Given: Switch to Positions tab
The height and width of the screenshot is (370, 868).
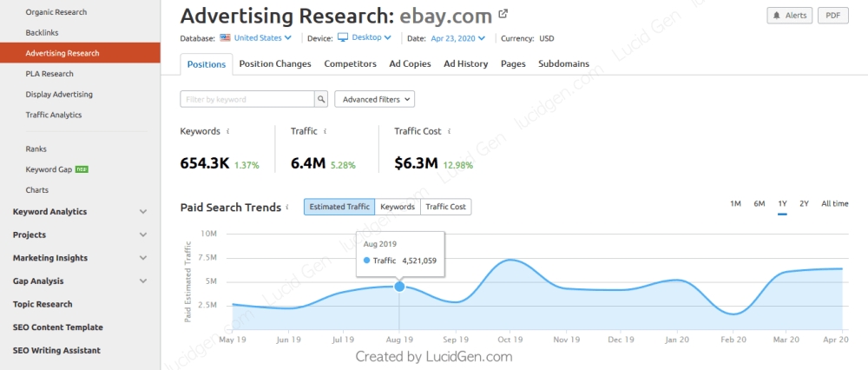Looking at the screenshot, I should 207,64.
